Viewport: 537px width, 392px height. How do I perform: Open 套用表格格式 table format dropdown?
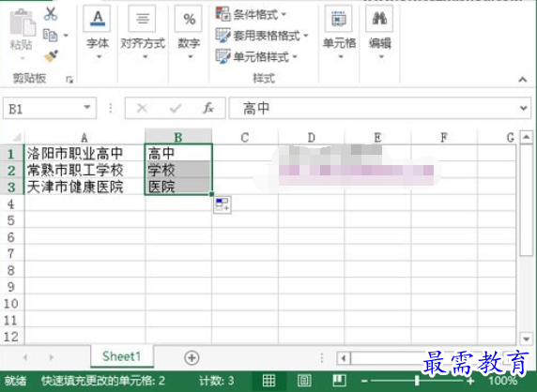(262, 36)
